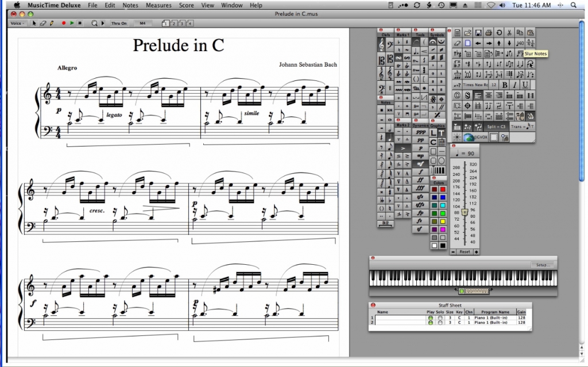Pick the magnifying glass zoom tool
The width and height of the screenshot is (588, 367).
coord(95,24)
